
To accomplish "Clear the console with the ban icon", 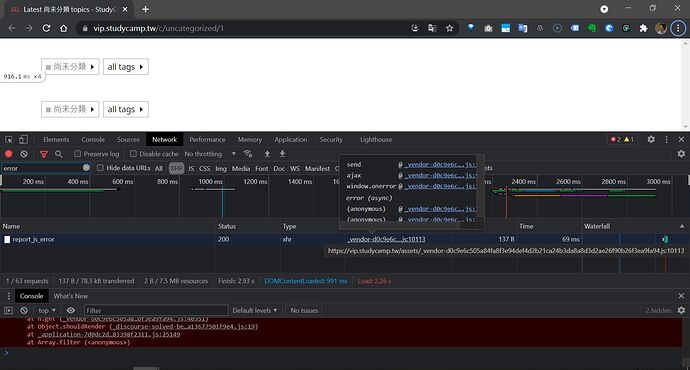I will (x=24, y=310).
